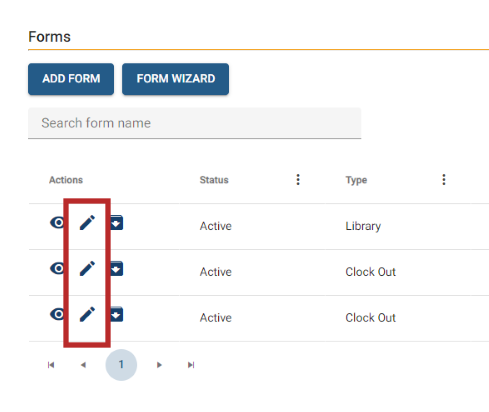
Task: Select page 1 in pagination
Action: click(121, 365)
